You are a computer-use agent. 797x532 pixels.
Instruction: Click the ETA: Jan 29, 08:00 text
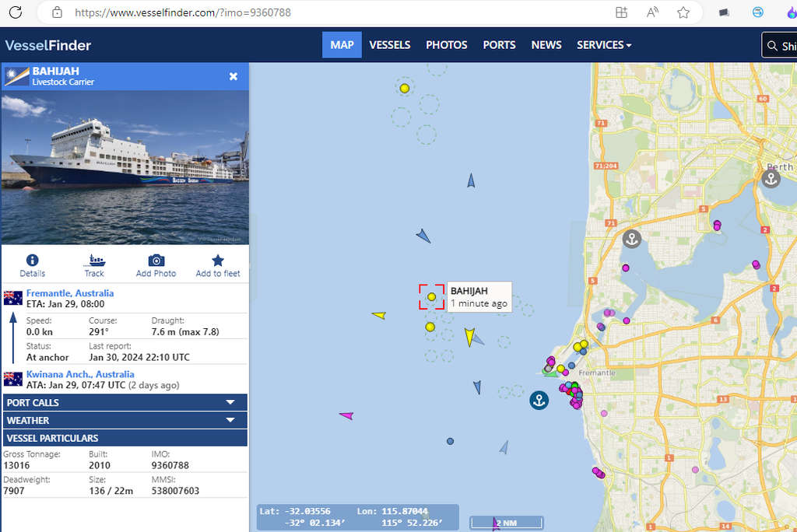click(65, 304)
